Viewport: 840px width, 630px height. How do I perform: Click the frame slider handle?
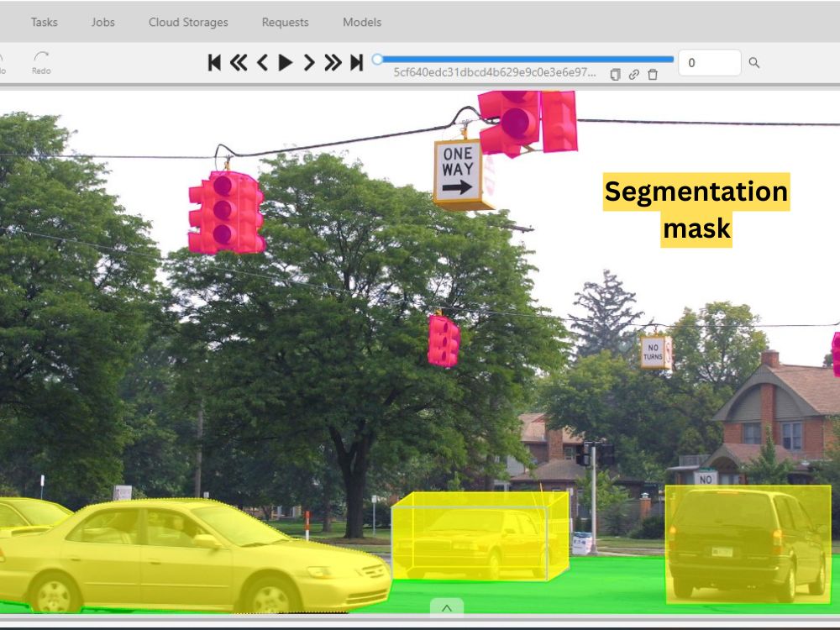(377, 59)
